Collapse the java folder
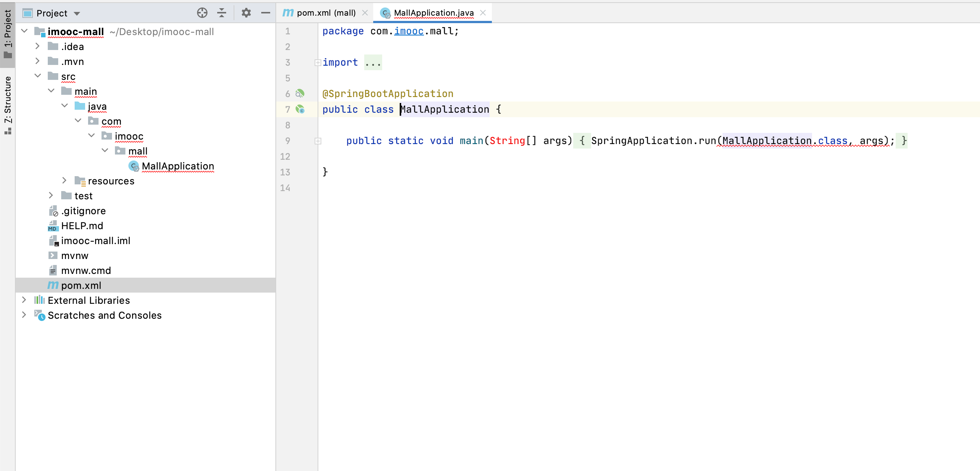Image resolution: width=980 pixels, height=471 pixels. pos(65,105)
